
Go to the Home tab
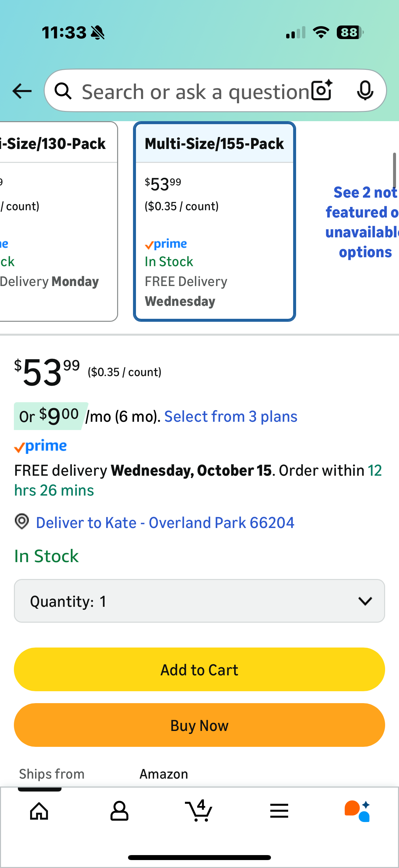tap(39, 811)
